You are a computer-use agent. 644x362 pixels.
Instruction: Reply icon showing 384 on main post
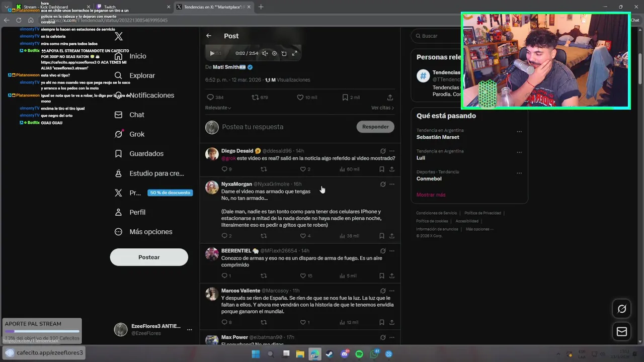click(x=215, y=98)
